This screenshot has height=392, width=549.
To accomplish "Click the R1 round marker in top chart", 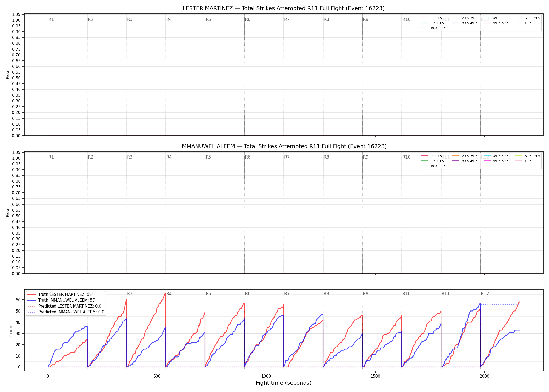I will [51, 19].
